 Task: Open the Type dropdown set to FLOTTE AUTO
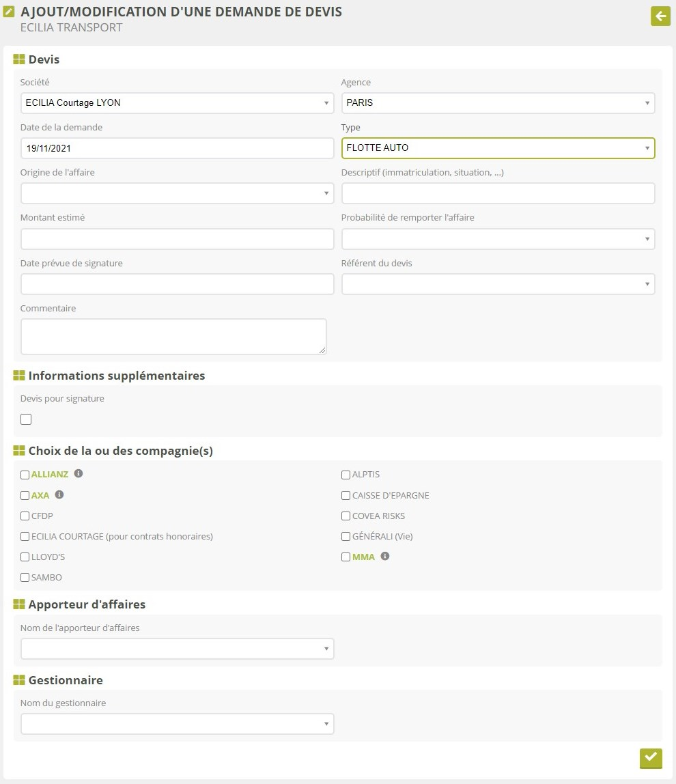tap(498, 148)
